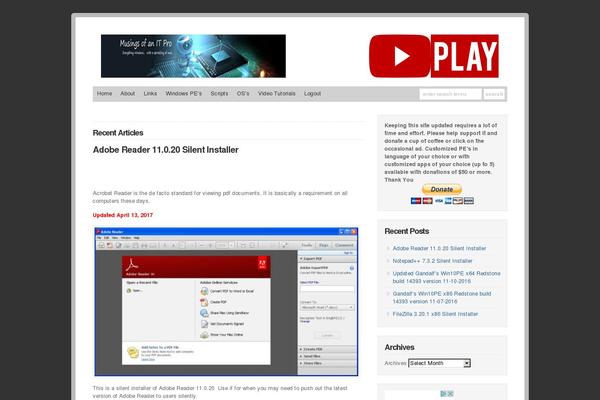Open recent post Notepad++ 7.3.2 Silent Installer
This screenshot has width=600, height=400.
(432, 261)
